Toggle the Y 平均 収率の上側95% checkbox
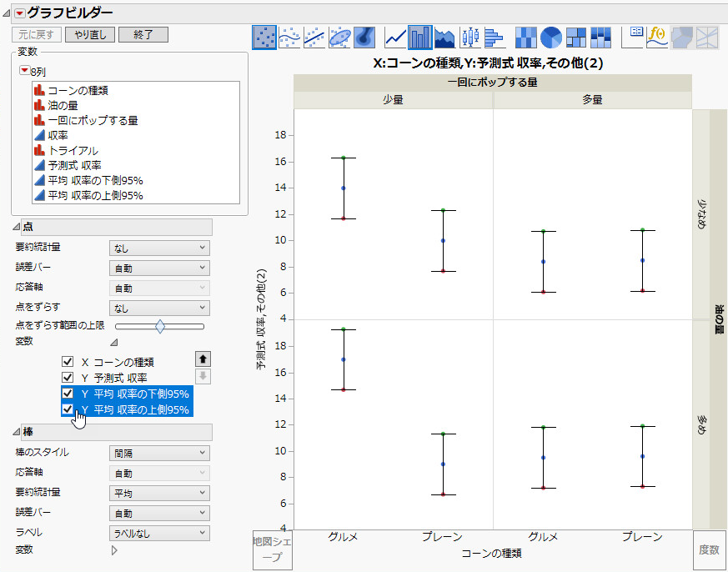728x572 pixels. click(68, 409)
